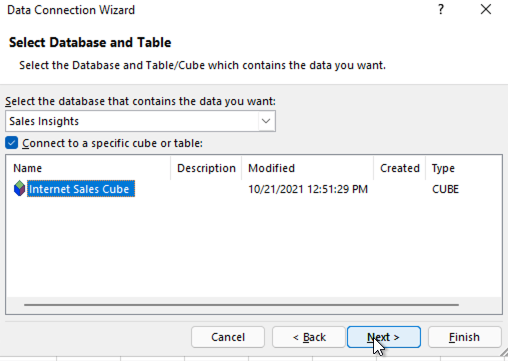508x361 pixels.
Task: Uncheck Connect to a specific cube checkbox
Action: coord(12,143)
